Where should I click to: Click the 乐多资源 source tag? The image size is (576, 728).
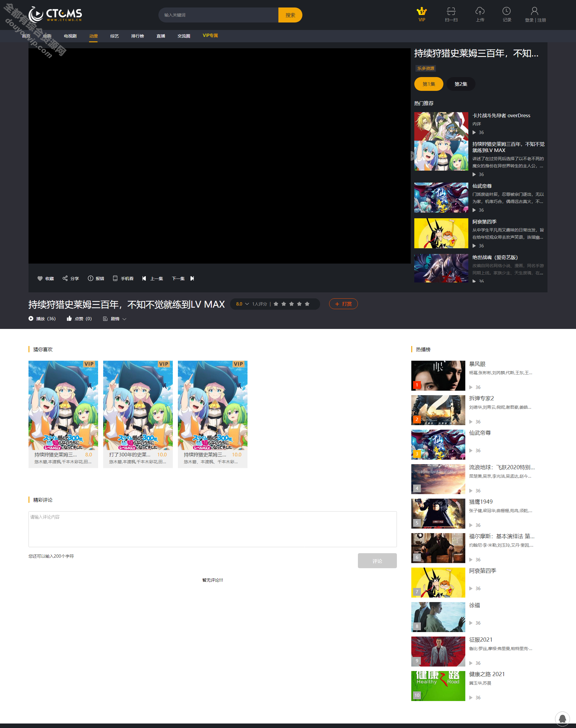tap(426, 68)
